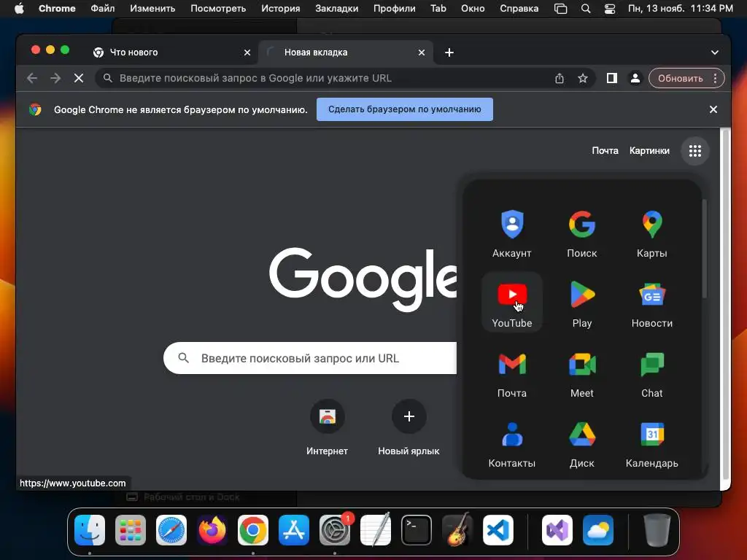Open Аккаунт in the Google apps panel
747x560 pixels.
pos(511,233)
